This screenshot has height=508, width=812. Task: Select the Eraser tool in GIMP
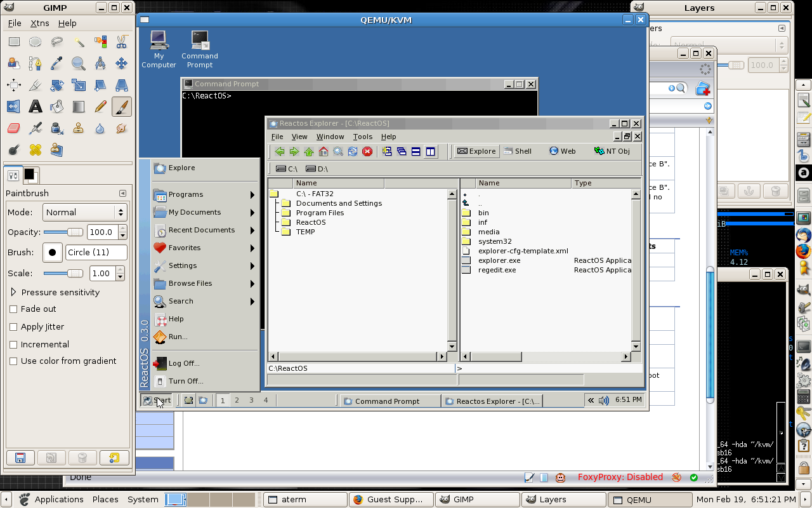14,128
